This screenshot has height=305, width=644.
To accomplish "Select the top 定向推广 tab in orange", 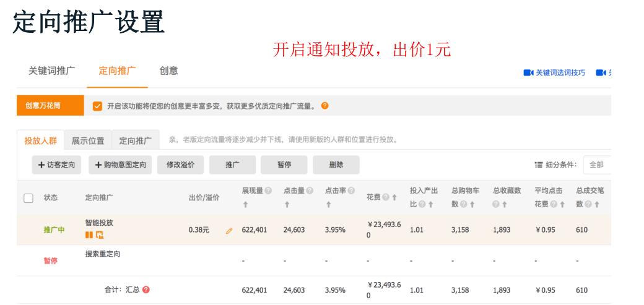I will click(x=117, y=71).
